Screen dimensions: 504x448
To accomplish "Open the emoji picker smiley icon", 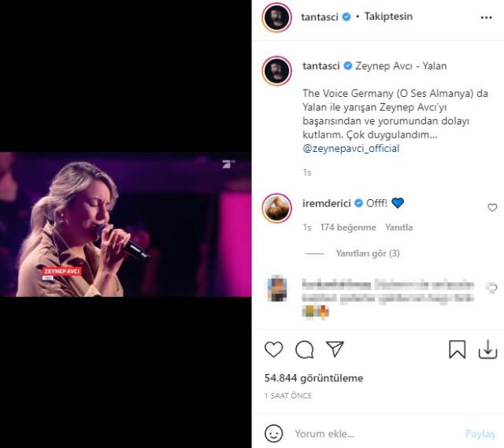I will 273,433.
